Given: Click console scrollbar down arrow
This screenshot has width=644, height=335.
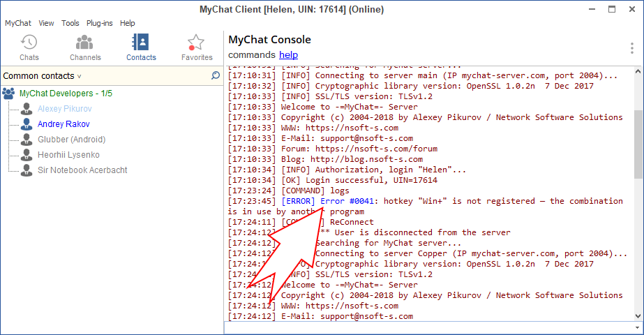Looking at the screenshot, I should [638, 316].
